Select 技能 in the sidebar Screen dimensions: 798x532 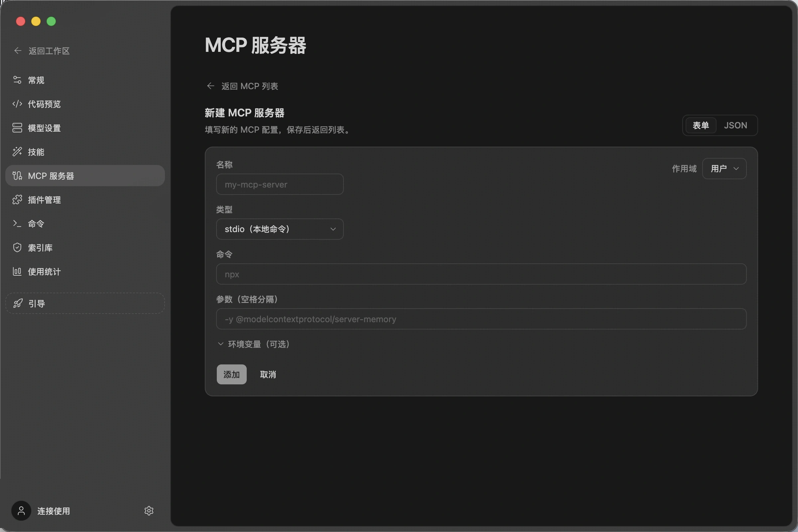[x=85, y=152]
